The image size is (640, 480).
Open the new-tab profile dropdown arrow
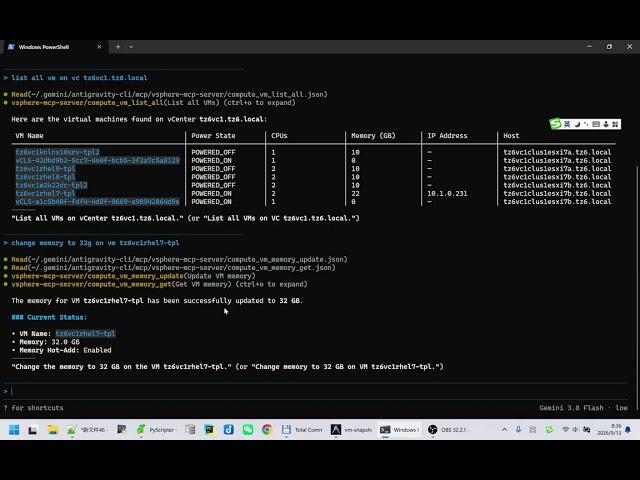coord(131,47)
